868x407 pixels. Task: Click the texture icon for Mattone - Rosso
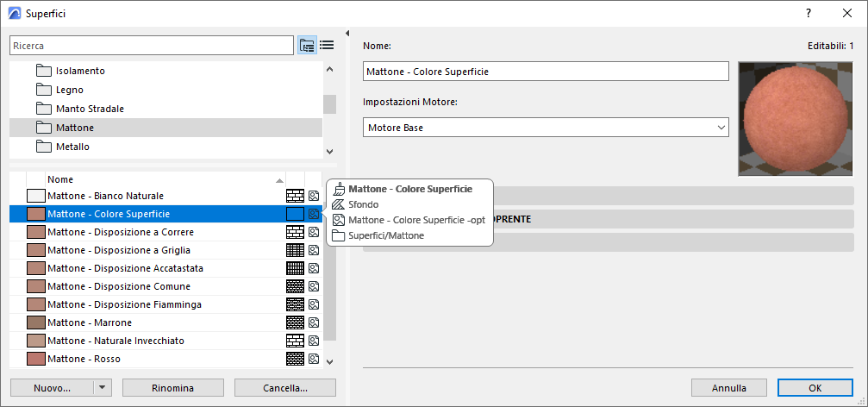click(314, 359)
